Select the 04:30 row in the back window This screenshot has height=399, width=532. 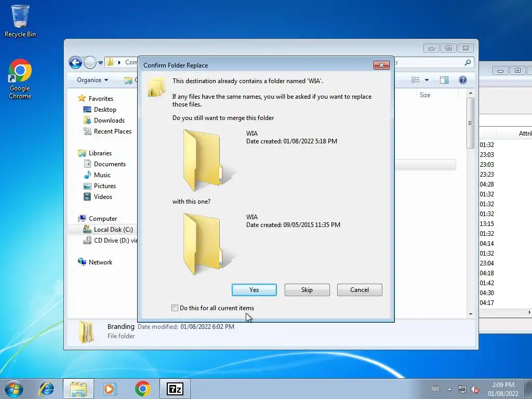pyautogui.click(x=506, y=293)
